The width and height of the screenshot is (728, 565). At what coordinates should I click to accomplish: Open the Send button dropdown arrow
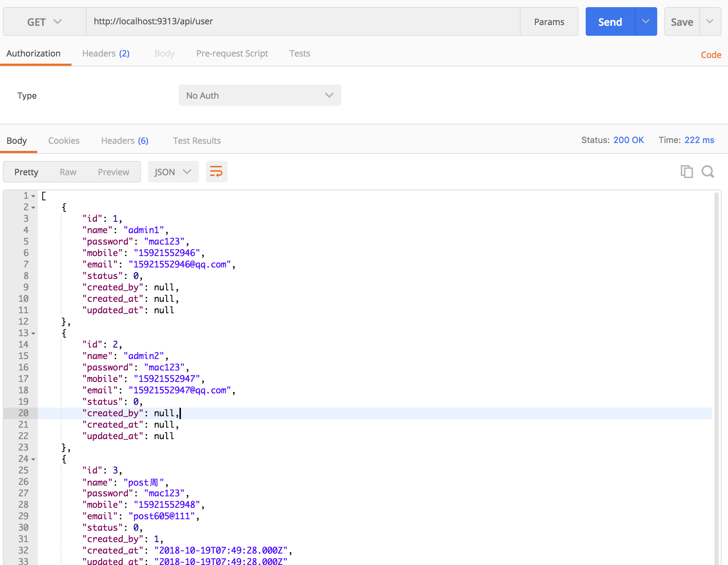point(646,21)
